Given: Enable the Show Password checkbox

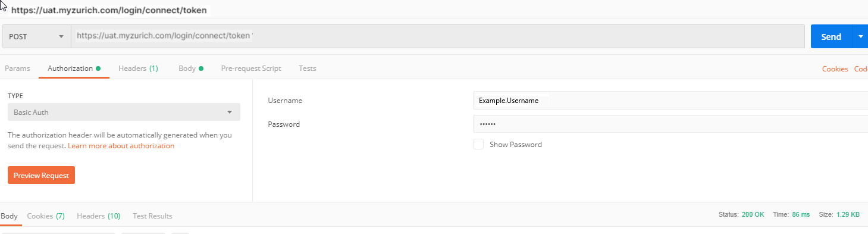Looking at the screenshot, I should 478,144.
